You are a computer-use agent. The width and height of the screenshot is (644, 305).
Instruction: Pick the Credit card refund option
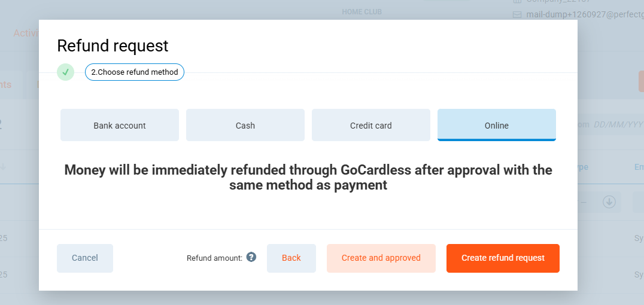tap(371, 126)
